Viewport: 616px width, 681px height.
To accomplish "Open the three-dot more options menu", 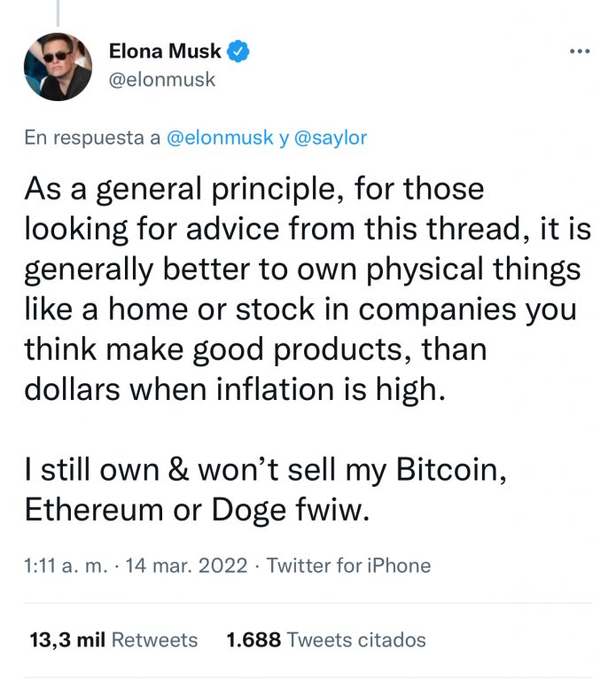I will (x=580, y=51).
